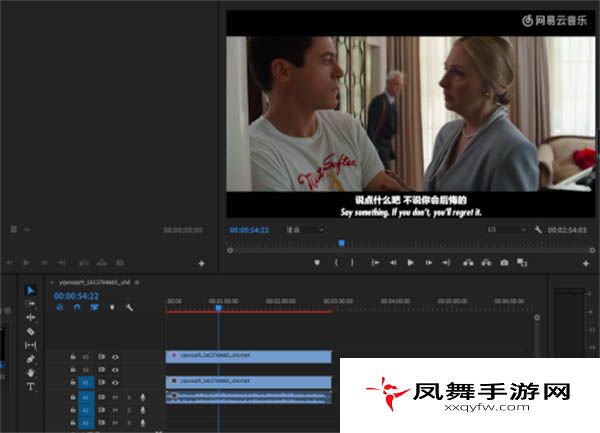The height and width of the screenshot is (433, 600).
Task: Enable voice-over record on track A3
Action: [143, 423]
